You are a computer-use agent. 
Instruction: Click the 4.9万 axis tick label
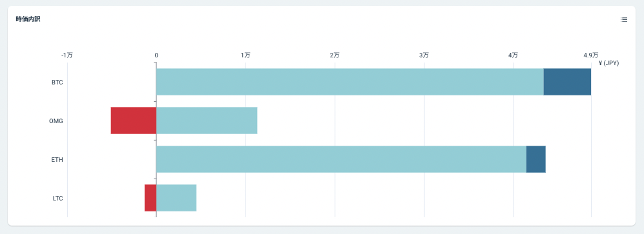point(591,55)
